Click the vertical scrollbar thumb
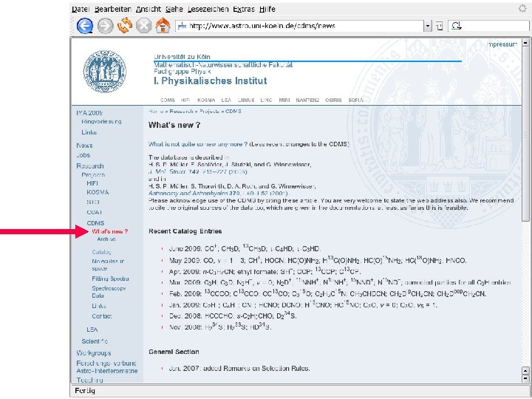 (x=525, y=133)
